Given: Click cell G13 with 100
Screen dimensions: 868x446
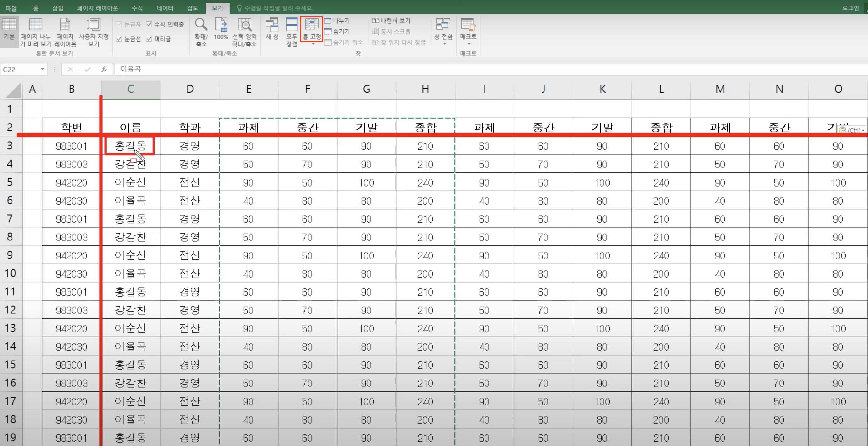Looking at the screenshot, I should click(367, 328).
